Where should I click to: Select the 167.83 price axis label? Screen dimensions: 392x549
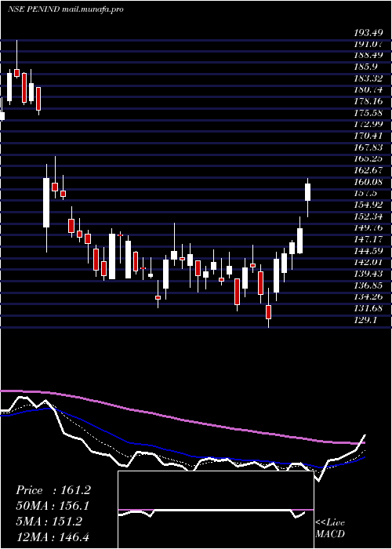368,147
